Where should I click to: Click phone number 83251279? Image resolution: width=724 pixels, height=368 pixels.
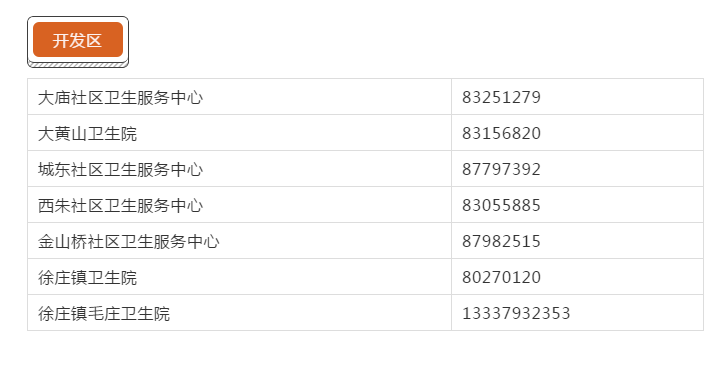pyautogui.click(x=501, y=97)
